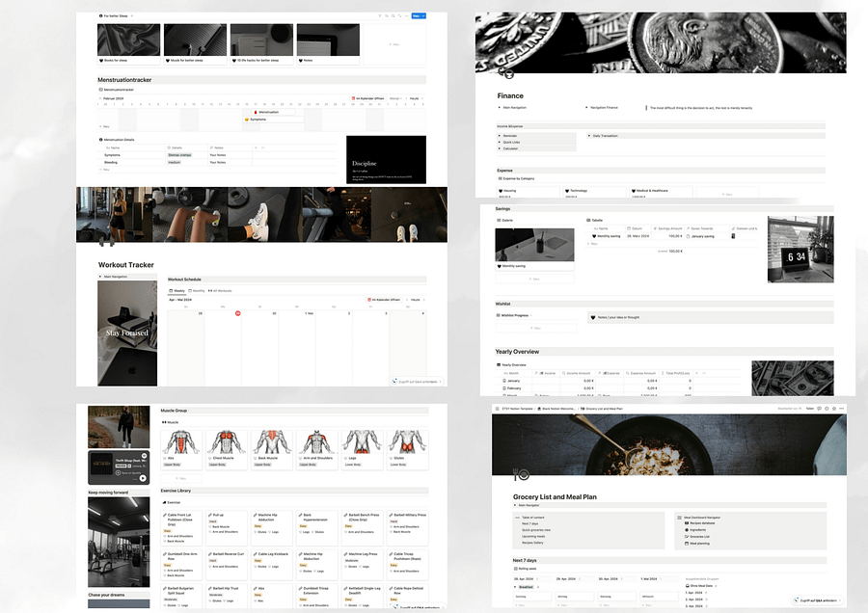Play the embedded Spotify track
868x613 pixels.
tap(143, 479)
